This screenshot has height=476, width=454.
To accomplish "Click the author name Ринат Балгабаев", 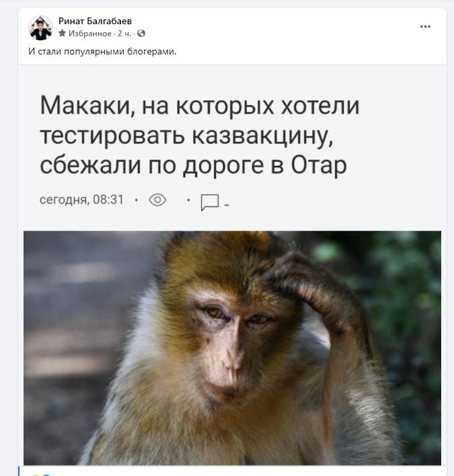I will [95, 21].
